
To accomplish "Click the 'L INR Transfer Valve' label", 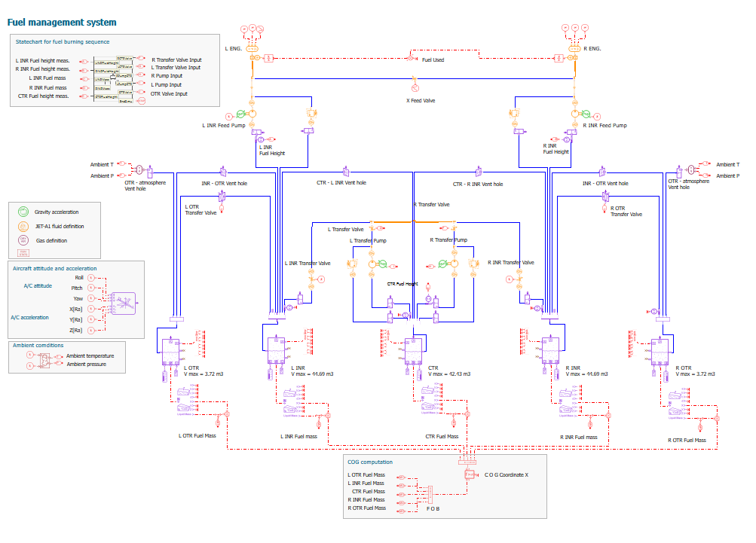I will (308, 264).
